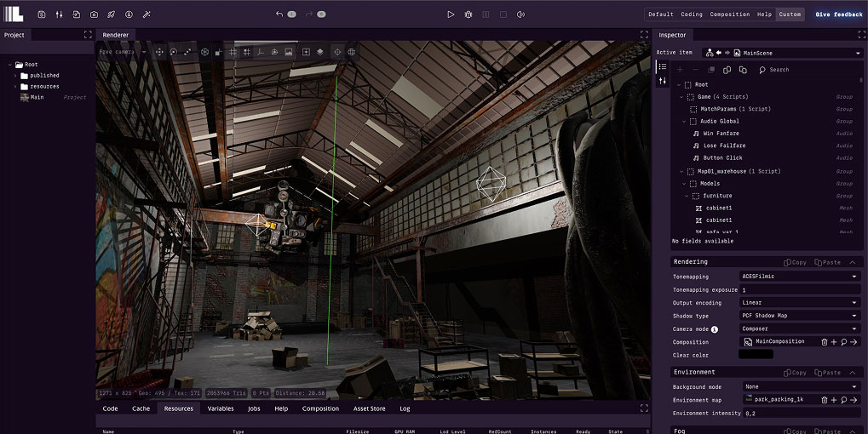Click the Clear color black swatch
Screen dimensions: 868x434
point(756,355)
